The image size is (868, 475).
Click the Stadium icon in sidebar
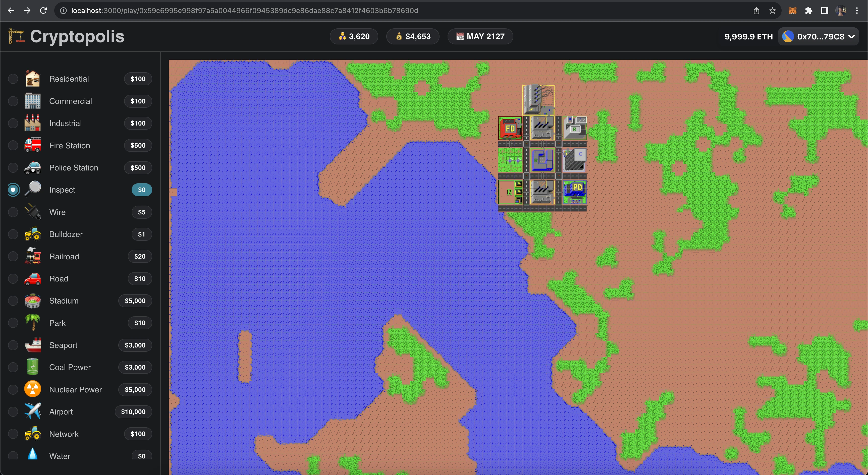[x=33, y=301]
